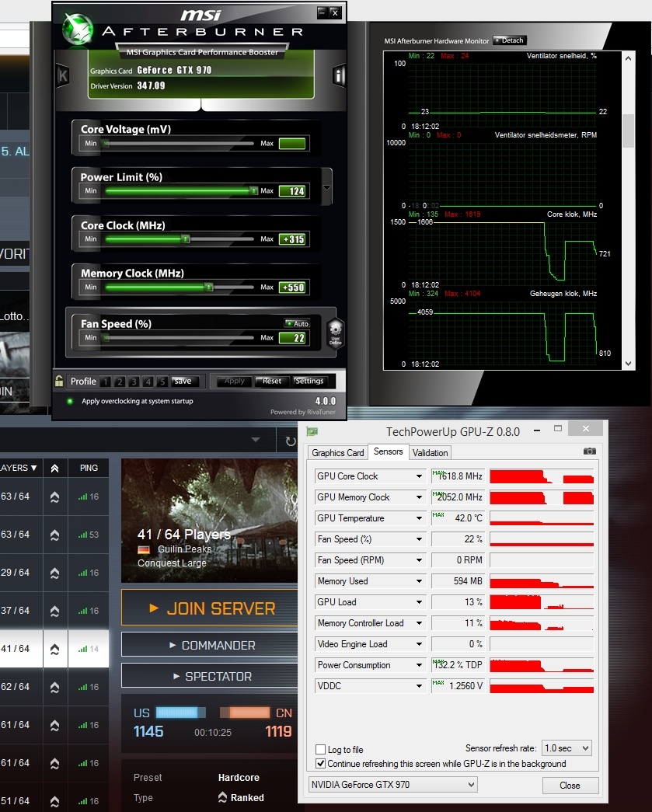Expand the Power Limit options arrow

[x=326, y=187]
